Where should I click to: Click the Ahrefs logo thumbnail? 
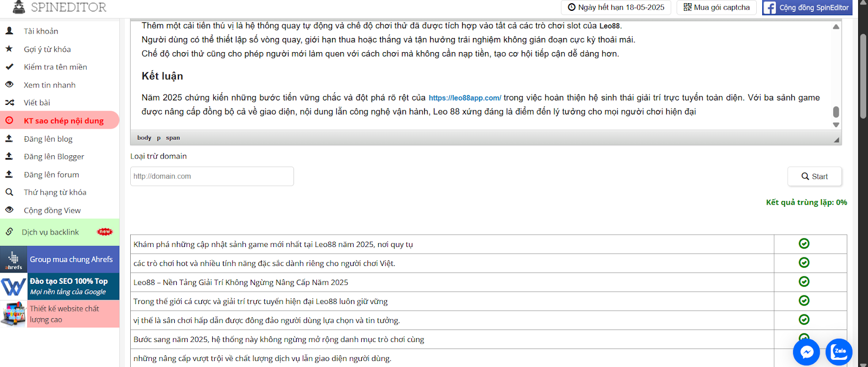tap(14, 260)
